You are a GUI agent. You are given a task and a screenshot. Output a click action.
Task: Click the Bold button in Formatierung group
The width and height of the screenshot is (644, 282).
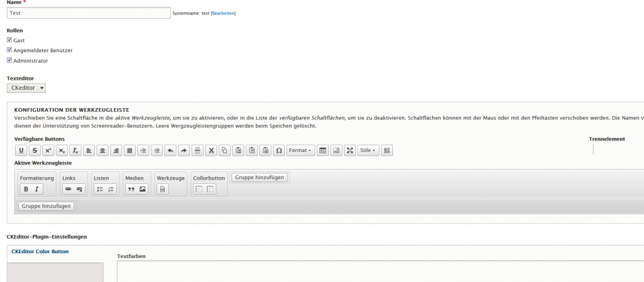[x=26, y=189]
